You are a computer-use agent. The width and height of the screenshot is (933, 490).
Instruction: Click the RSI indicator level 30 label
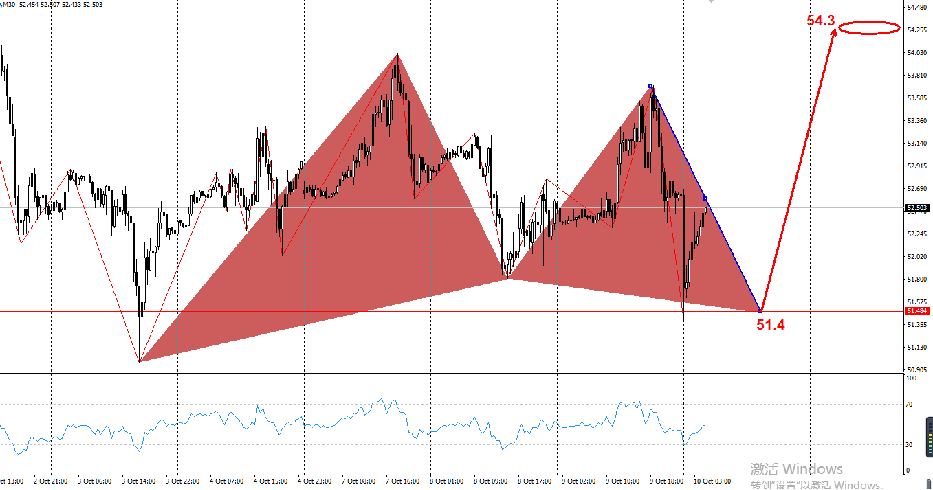coord(909,444)
